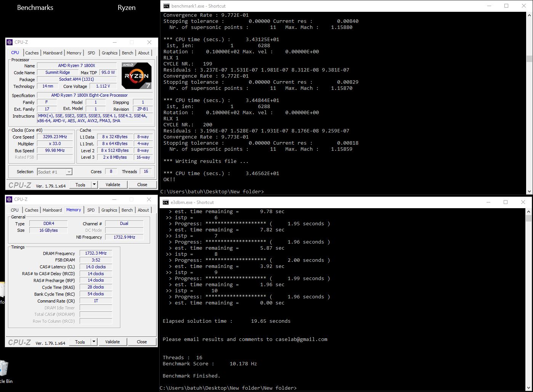533x392 pixels.
Task: Open the Recycle Bin desktop icon
Action: point(4,371)
